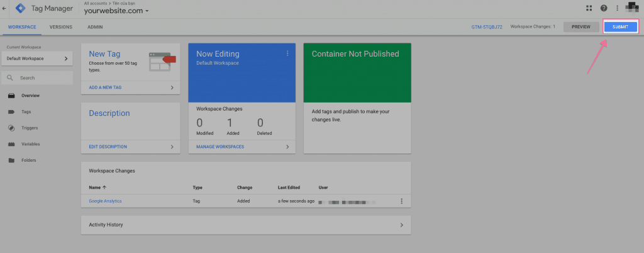Select Variables in sidebar
The image size is (644, 253).
point(30,144)
